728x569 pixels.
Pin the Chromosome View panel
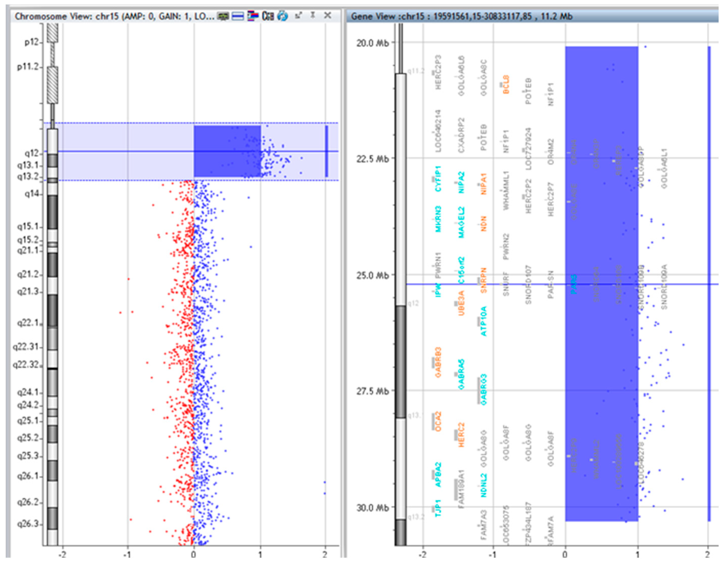313,15
